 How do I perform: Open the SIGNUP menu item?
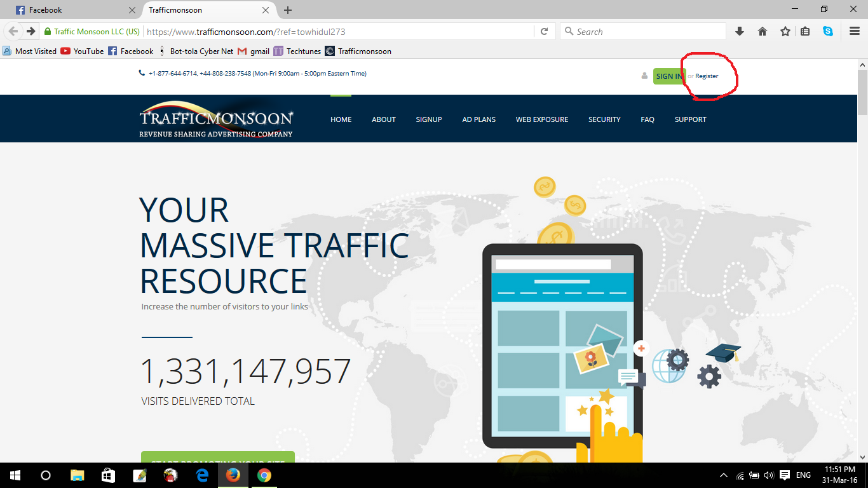(x=429, y=119)
